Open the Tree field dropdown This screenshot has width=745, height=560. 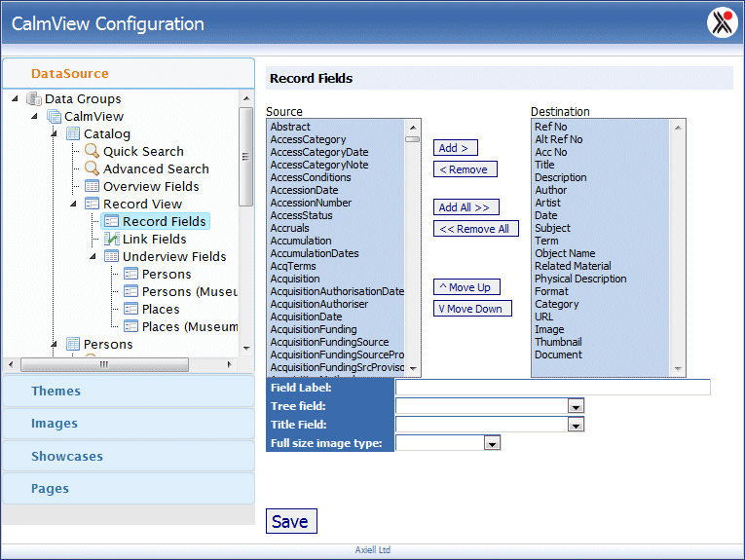pos(576,406)
